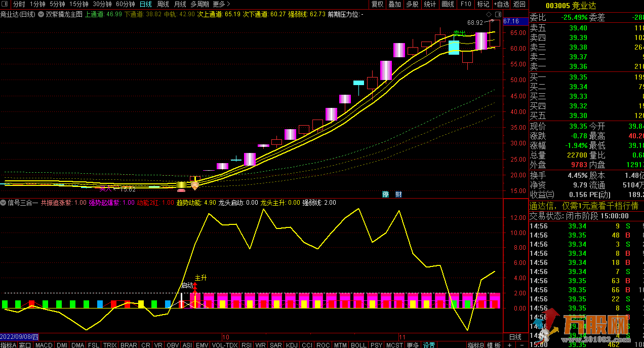The width and height of the screenshot is (644, 348).
Task: Click the 2022/09/08 date marker on timeline
Action: [x=19, y=337]
